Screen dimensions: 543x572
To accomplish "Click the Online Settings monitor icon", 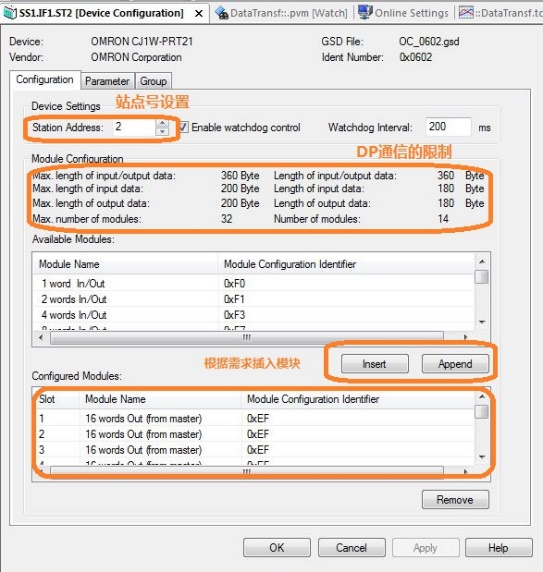I will [x=365, y=12].
